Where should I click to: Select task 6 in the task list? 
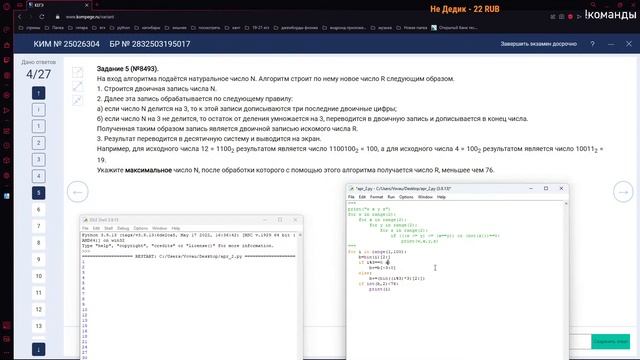click(38, 209)
